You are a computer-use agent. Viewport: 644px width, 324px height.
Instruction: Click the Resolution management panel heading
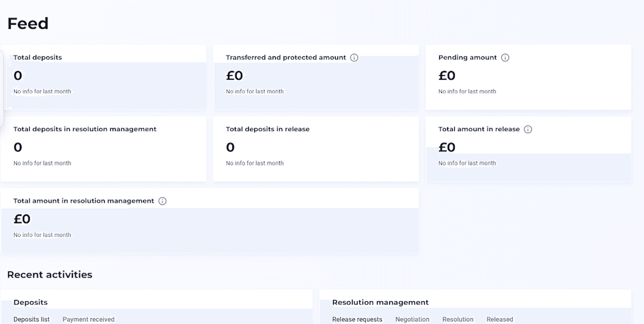point(380,302)
